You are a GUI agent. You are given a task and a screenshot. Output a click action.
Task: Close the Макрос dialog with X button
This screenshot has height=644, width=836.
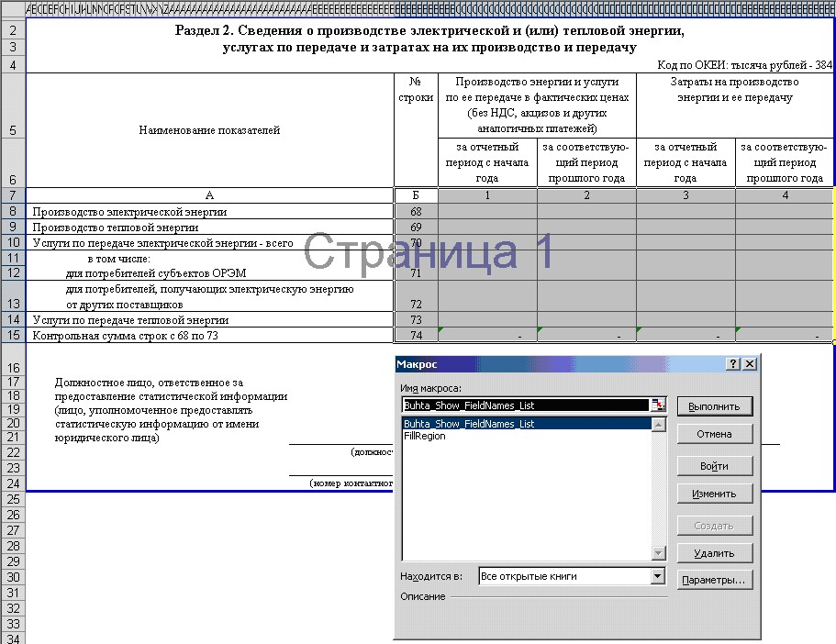pyautogui.click(x=749, y=364)
